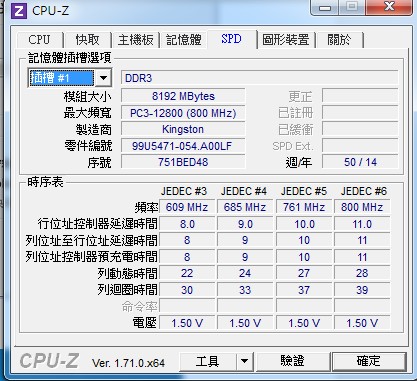Switch to the 記憶體 tab
This screenshot has width=417, height=381.
point(184,40)
